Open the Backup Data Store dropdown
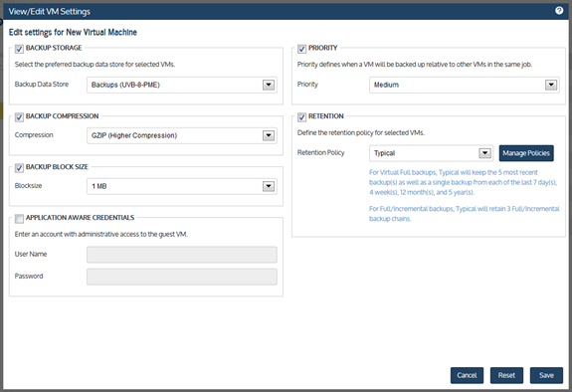 pyautogui.click(x=182, y=85)
